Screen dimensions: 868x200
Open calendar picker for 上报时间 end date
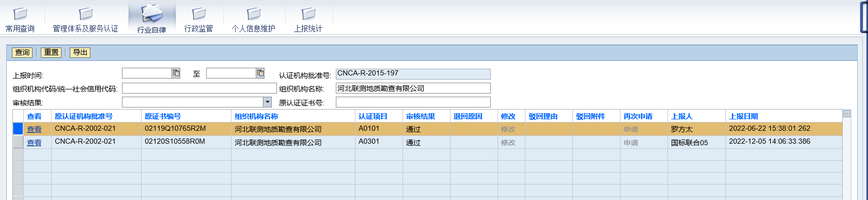point(260,73)
